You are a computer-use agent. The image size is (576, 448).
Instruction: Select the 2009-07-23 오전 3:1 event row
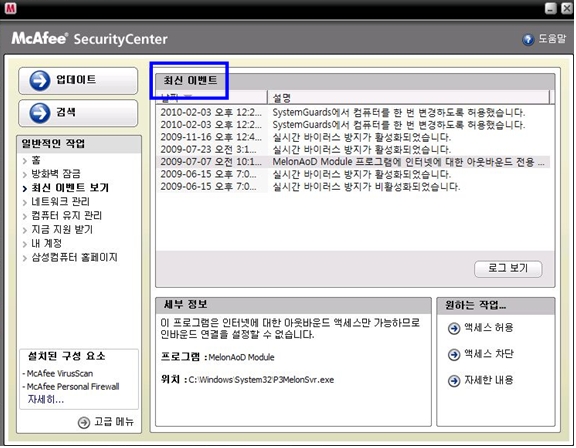pos(353,150)
